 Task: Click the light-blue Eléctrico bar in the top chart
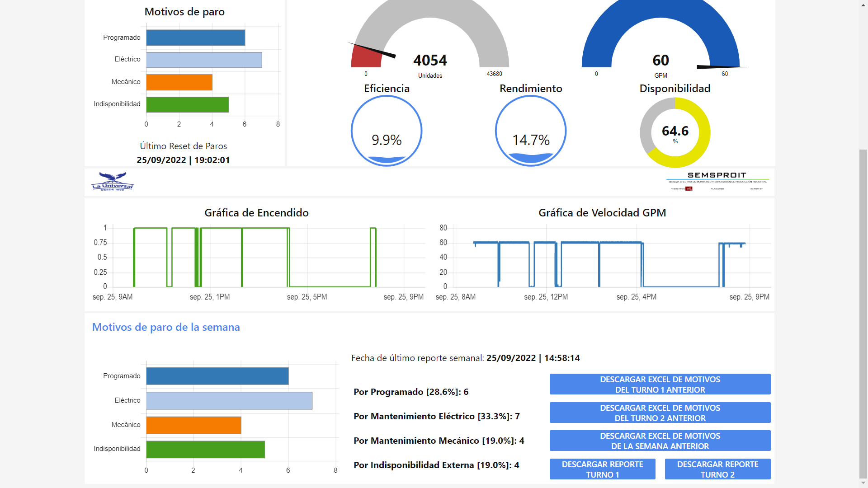pos(204,60)
